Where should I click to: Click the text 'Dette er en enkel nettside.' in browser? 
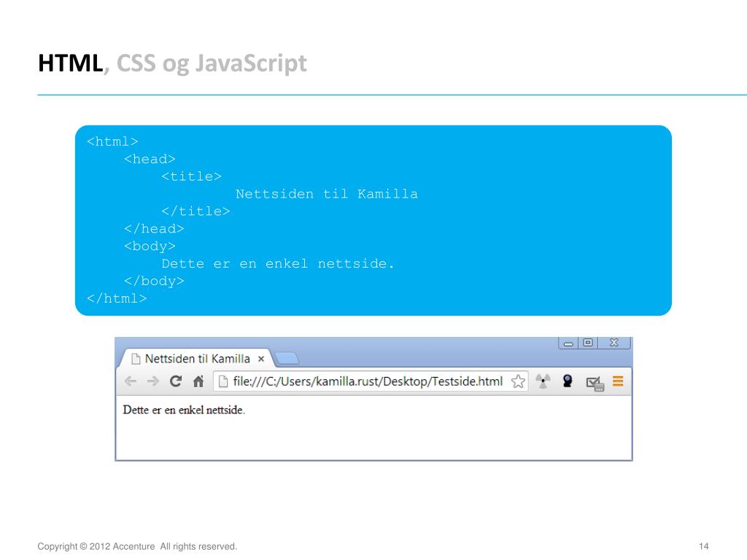(x=184, y=410)
